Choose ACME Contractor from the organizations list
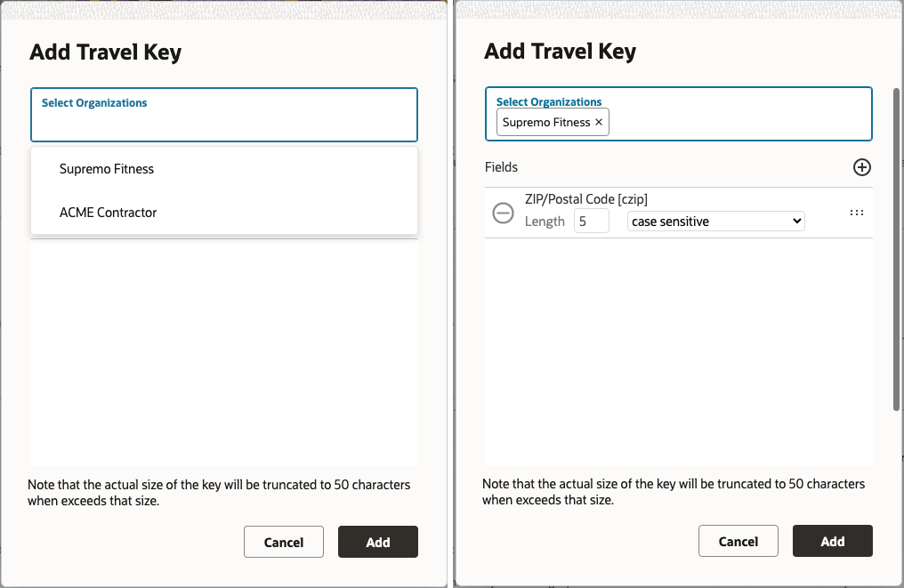904x588 pixels. [108, 213]
